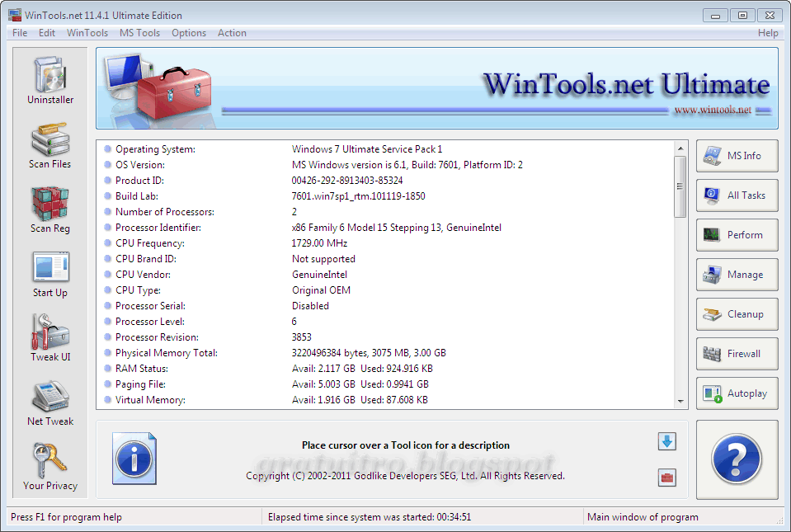Image resolution: width=791 pixels, height=532 pixels.
Task: Click the 'Press F1 for program help' status text
Action: (66, 517)
